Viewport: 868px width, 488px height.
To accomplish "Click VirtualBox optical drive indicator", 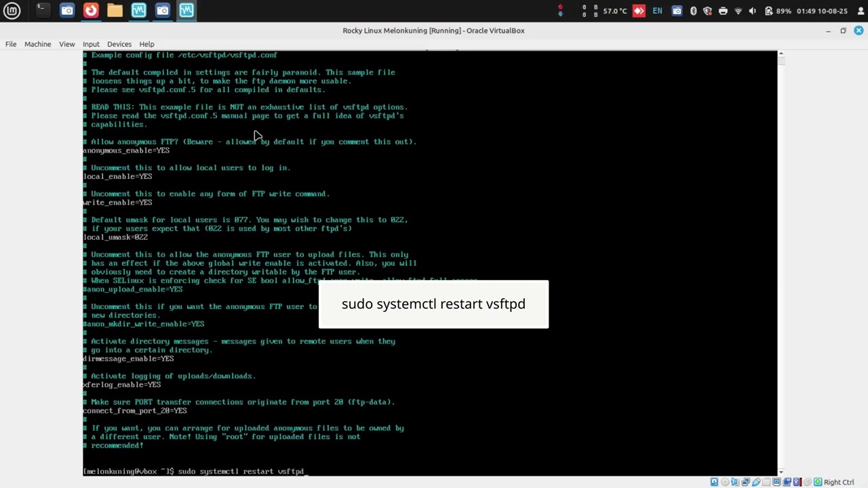I will [x=725, y=482].
